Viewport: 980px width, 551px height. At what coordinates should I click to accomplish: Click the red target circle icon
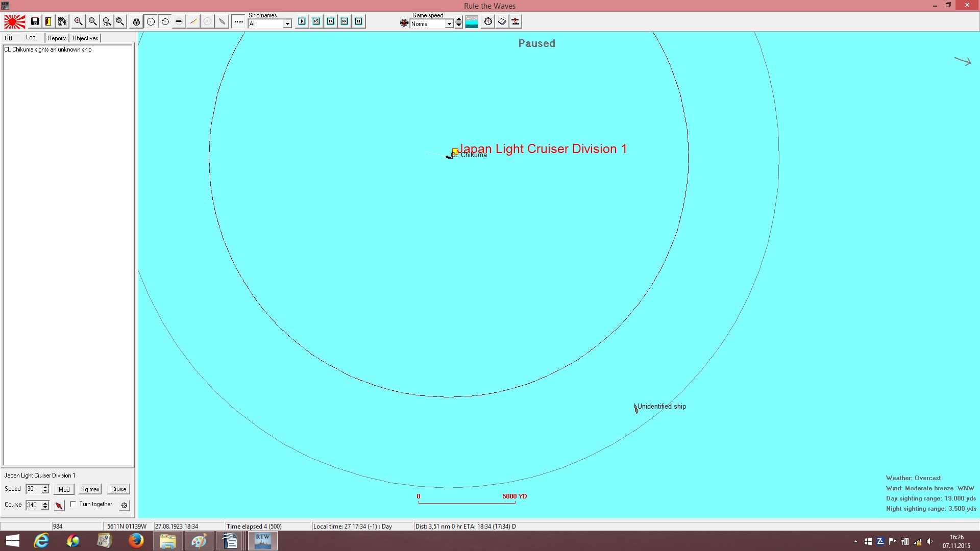(x=404, y=23)
